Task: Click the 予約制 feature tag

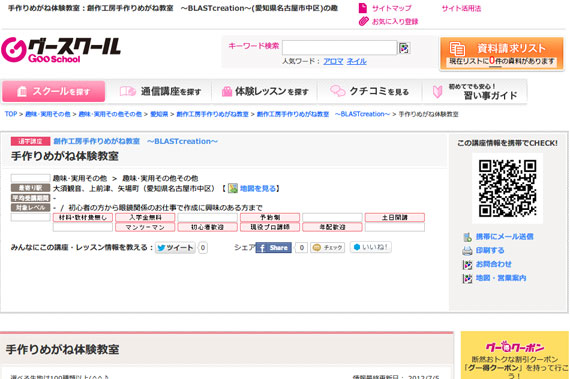Action: 270,218
